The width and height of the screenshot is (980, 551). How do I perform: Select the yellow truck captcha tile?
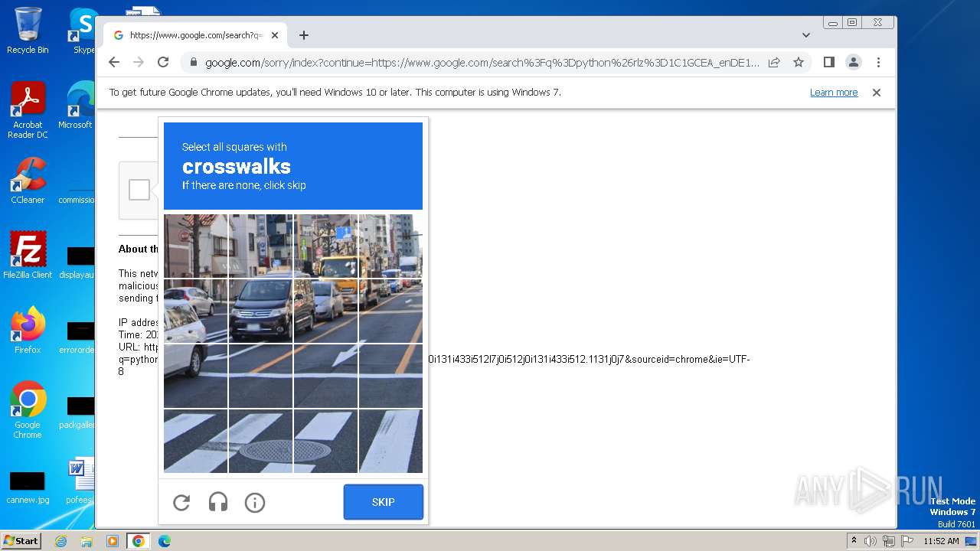point(325,246)
